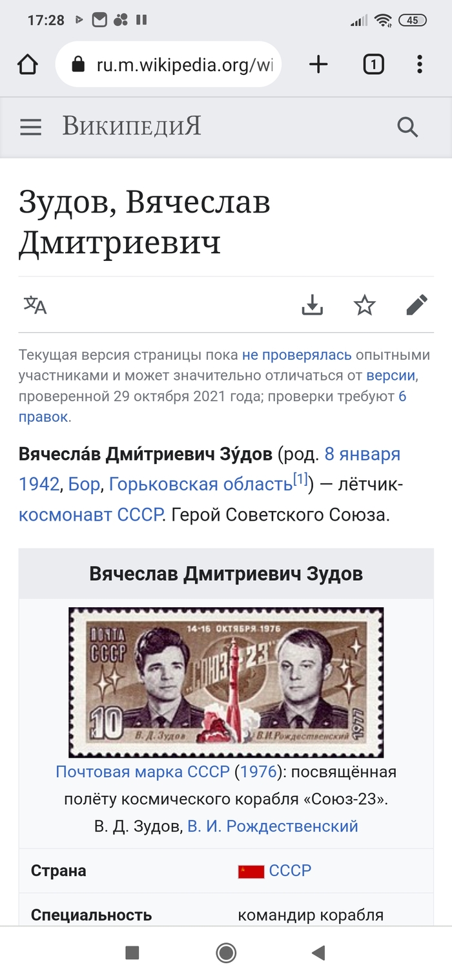Viewport: 452px width, 980px height.
Task: Tap the Android back navigation button
Action: point(318,952)
